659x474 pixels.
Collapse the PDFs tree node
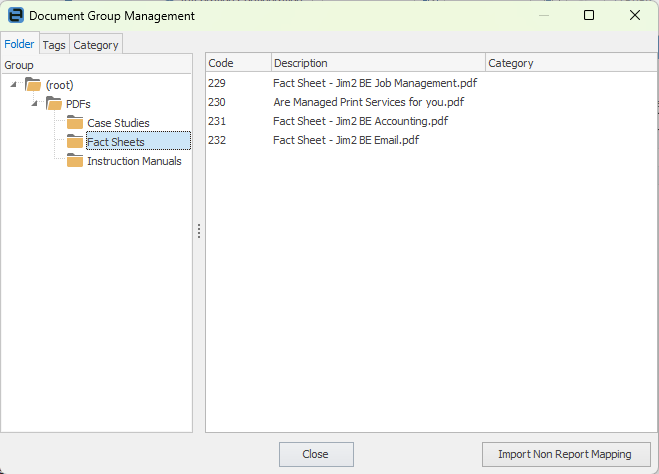[34, 103]
